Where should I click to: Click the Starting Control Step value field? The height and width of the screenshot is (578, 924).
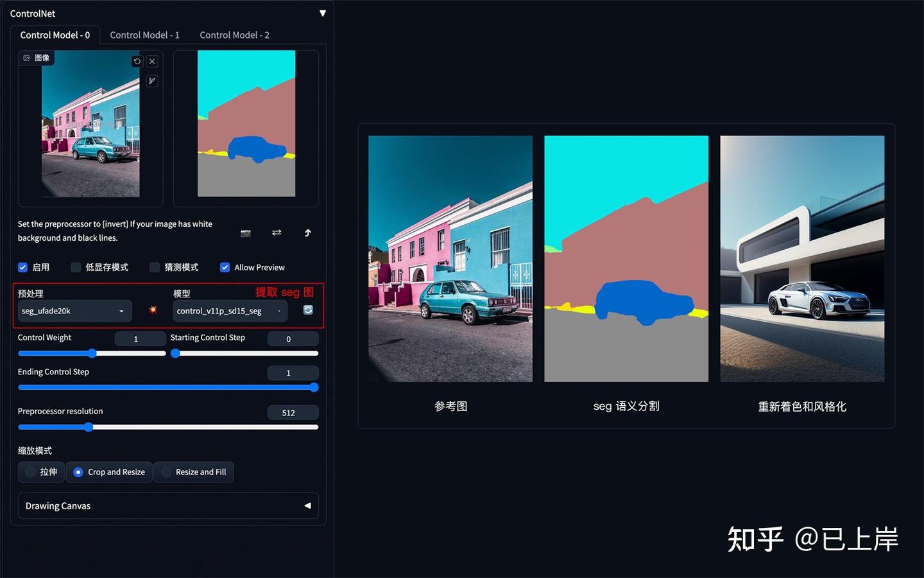pos(293,338)
